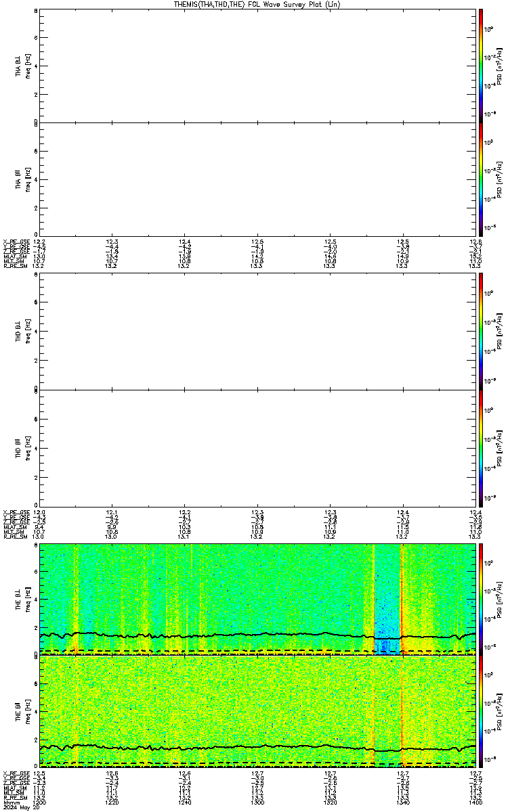The image size is (508, 812).
Task: Click the PSD [nT²/Hz] label beside THE B-parallel
Action: click(499, 710)
